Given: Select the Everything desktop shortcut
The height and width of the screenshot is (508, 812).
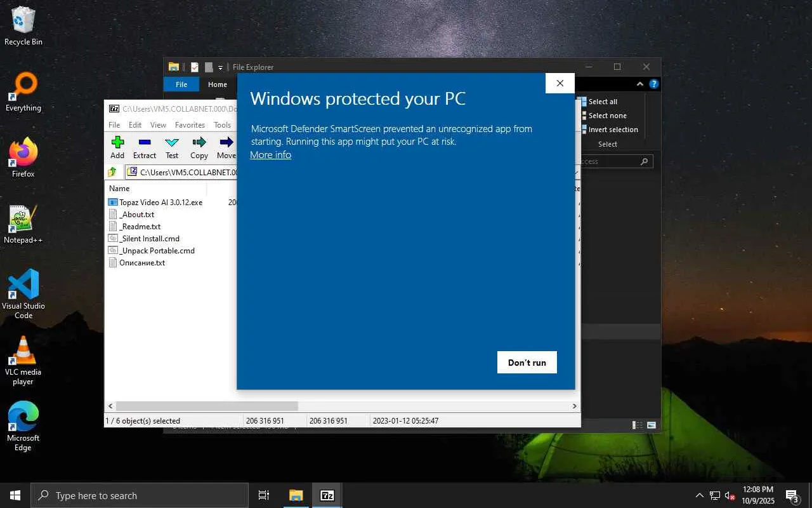Looking at the screenshot, I should [23, 92].
